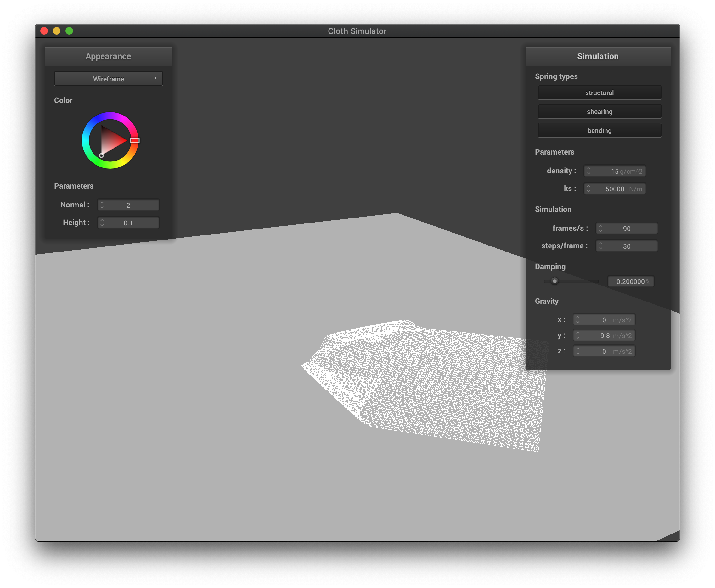Click the Simulation panel header
715x588 pixels.
point(598,56)
